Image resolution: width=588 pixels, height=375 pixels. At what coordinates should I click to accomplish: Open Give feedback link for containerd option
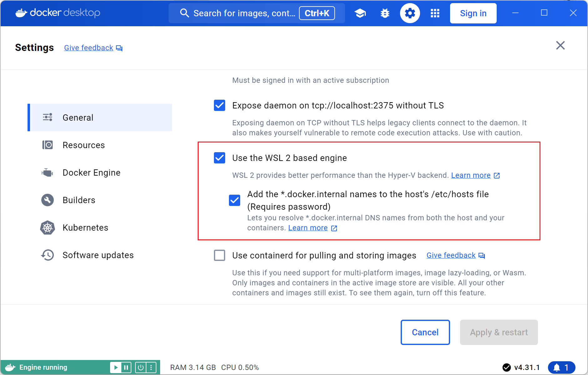(x=451, y=255)
